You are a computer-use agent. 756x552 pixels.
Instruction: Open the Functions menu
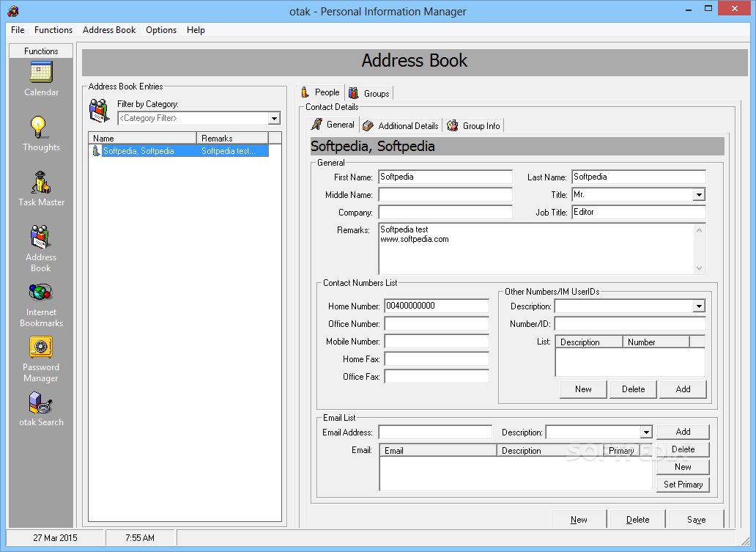pyautogui.click(x=53, y=30)
